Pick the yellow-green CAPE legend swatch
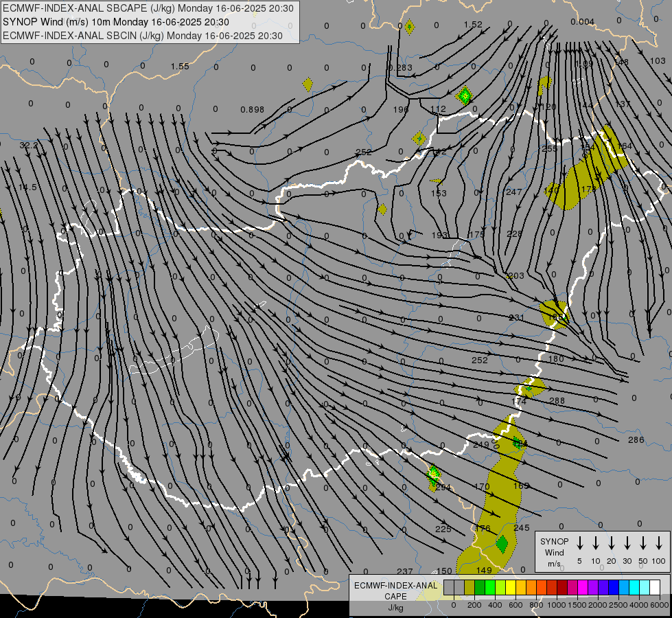The width and height of the screenshot is (672, 618). (x=500, y=588)
